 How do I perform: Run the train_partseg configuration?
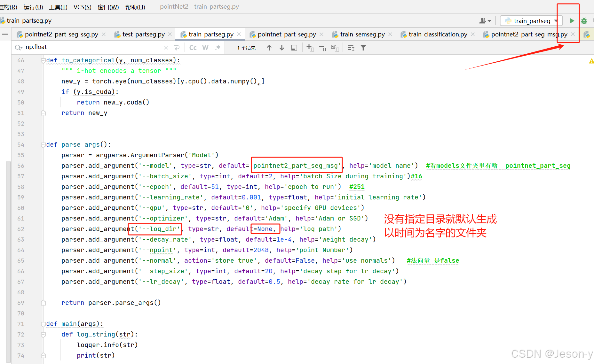(x=572, y=21)
